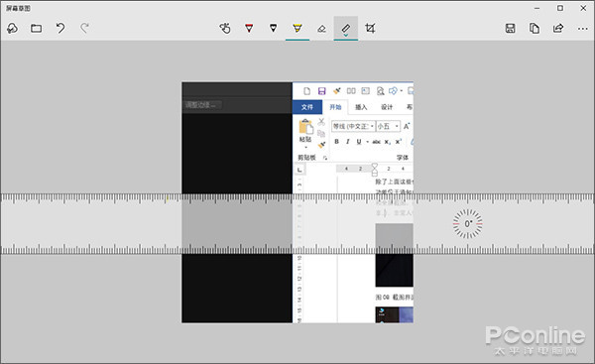595x364 pixels.
Task: Open a file with the folder icon
Action: pos(37,28)
